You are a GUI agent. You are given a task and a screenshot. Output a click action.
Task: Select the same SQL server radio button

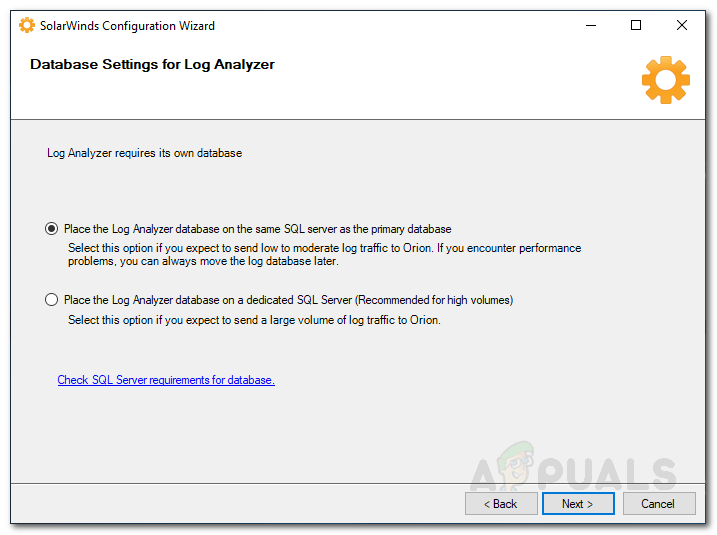tap(52, 229)
